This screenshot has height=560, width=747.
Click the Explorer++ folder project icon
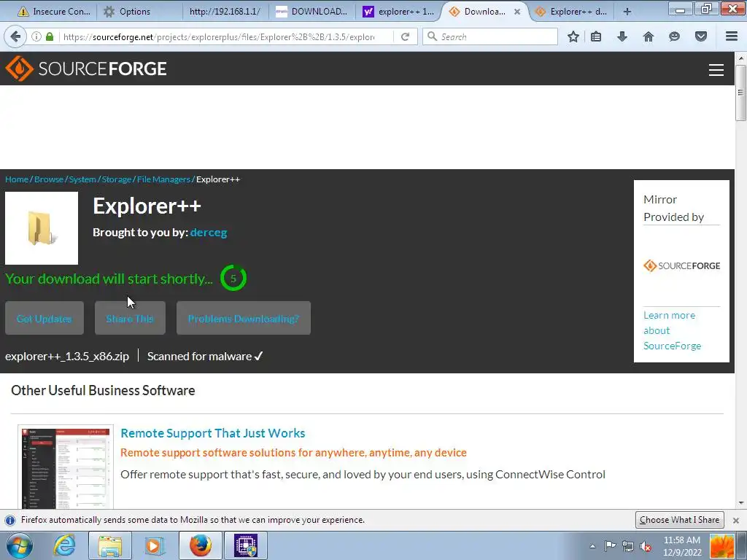42,228
